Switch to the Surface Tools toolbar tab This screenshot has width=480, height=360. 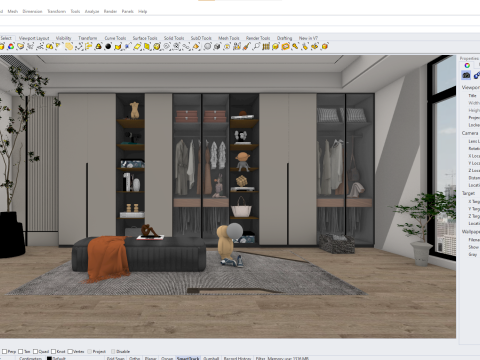pos(145,38)
